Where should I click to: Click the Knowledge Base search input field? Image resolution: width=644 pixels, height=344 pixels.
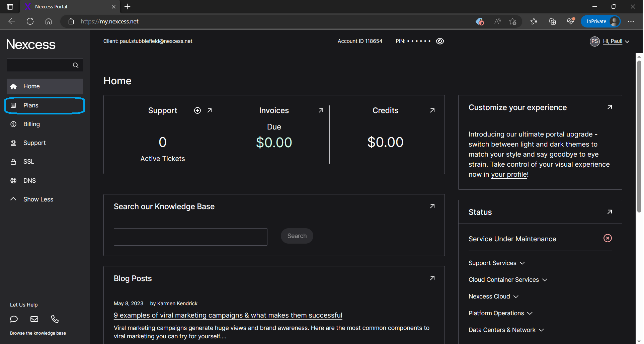point(190,237)
